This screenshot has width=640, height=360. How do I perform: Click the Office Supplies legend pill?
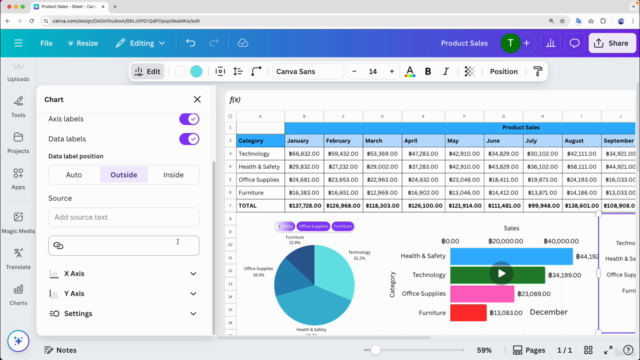click(x=313, y=226)
